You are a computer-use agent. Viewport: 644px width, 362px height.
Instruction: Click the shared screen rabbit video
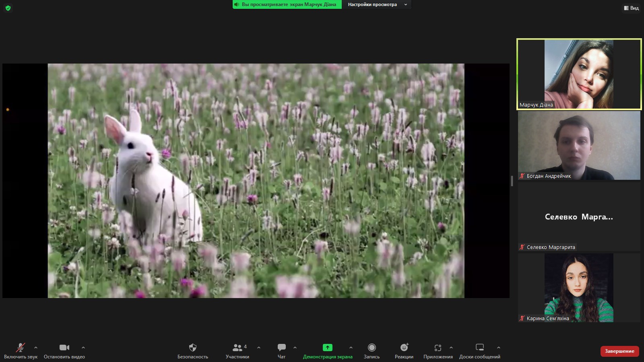coord(256,181)
